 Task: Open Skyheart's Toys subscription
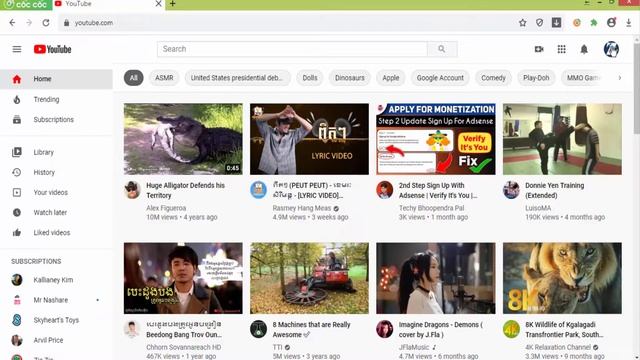coord(56,320)
